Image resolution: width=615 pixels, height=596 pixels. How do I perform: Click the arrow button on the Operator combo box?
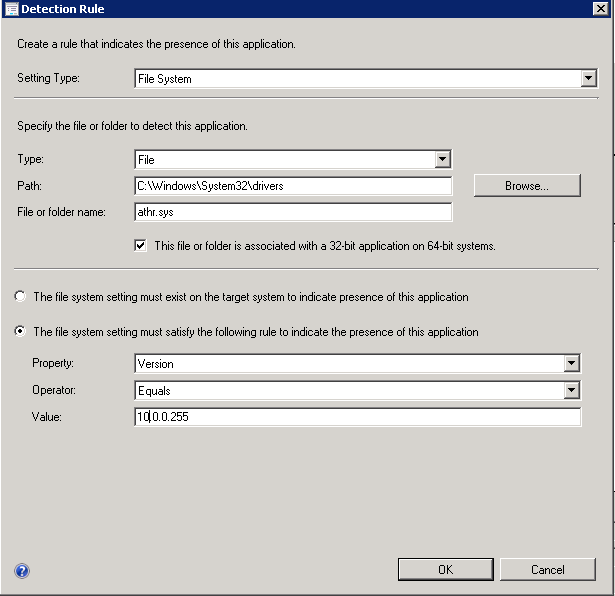point(572,390)
